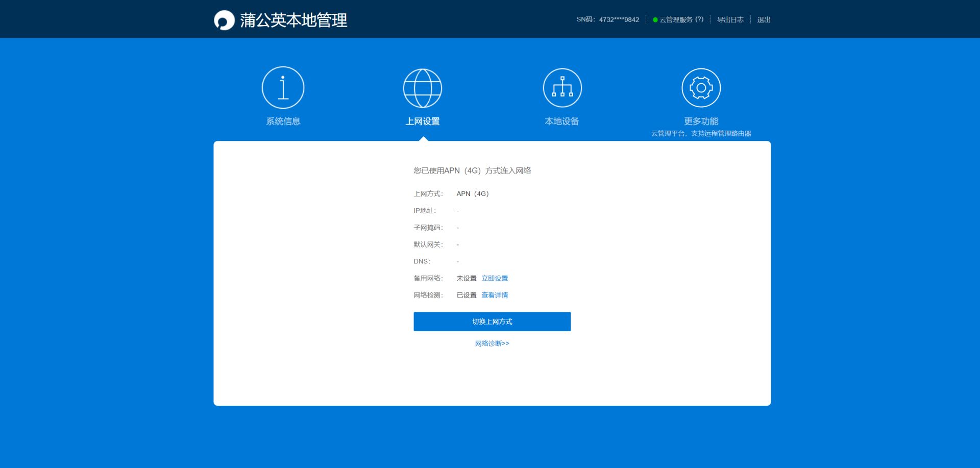The image size is (980, 468).
Task: Click the 更多功能 gear icon
Action: (701, 88)
